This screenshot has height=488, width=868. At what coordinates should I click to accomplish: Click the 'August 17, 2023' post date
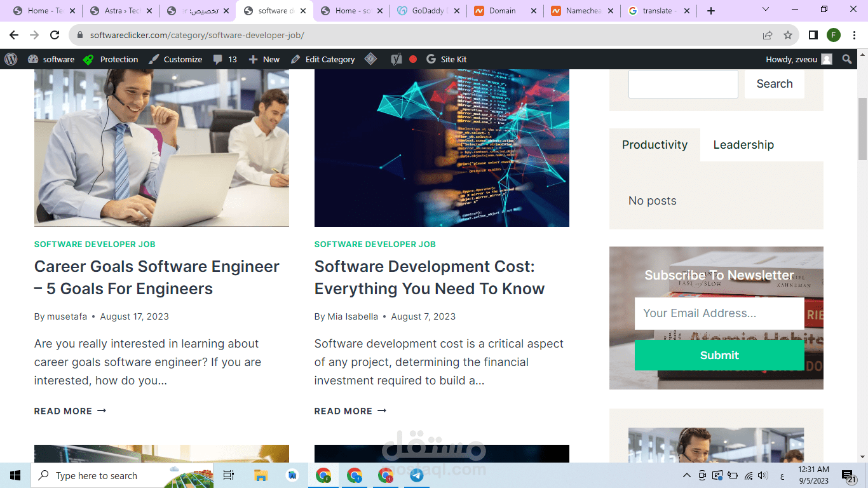pyautogui.click(x=134, y=316)
